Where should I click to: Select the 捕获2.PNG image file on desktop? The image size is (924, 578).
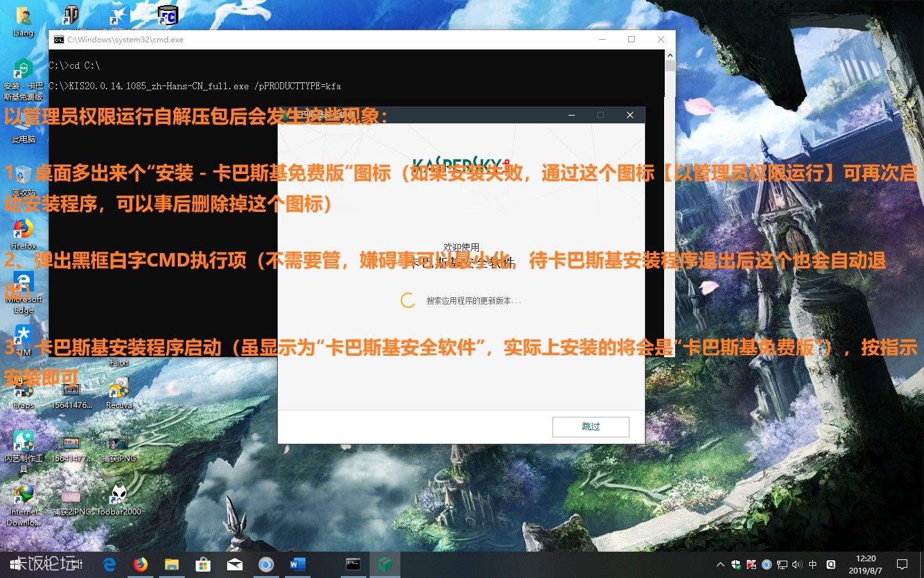pos(71,501)
